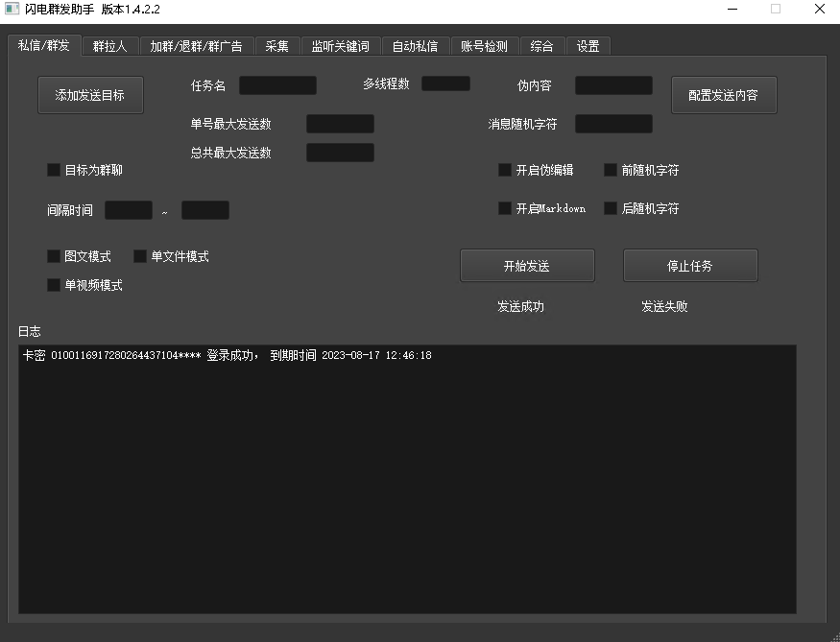840x642 pixels.
Task: Toggle the 开启伪编辑 checkbox
Action: (505, 170)
